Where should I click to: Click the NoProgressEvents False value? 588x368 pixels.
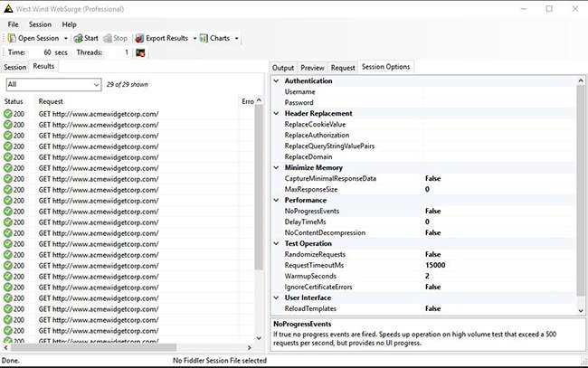click(432, 212)
